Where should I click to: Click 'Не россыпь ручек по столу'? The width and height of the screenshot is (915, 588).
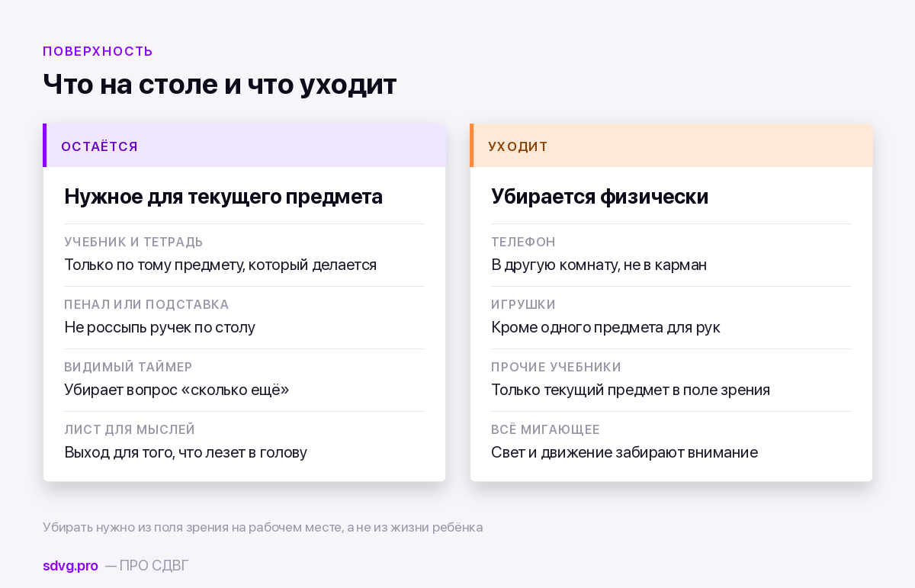[x=159, y=327]
